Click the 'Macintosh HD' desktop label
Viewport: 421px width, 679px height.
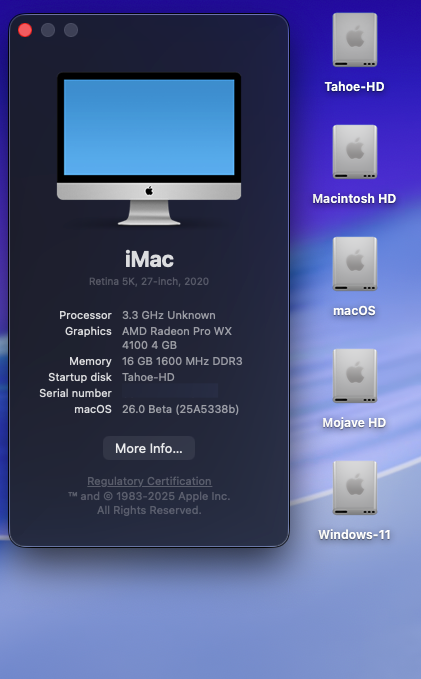(x=354, y=199)
